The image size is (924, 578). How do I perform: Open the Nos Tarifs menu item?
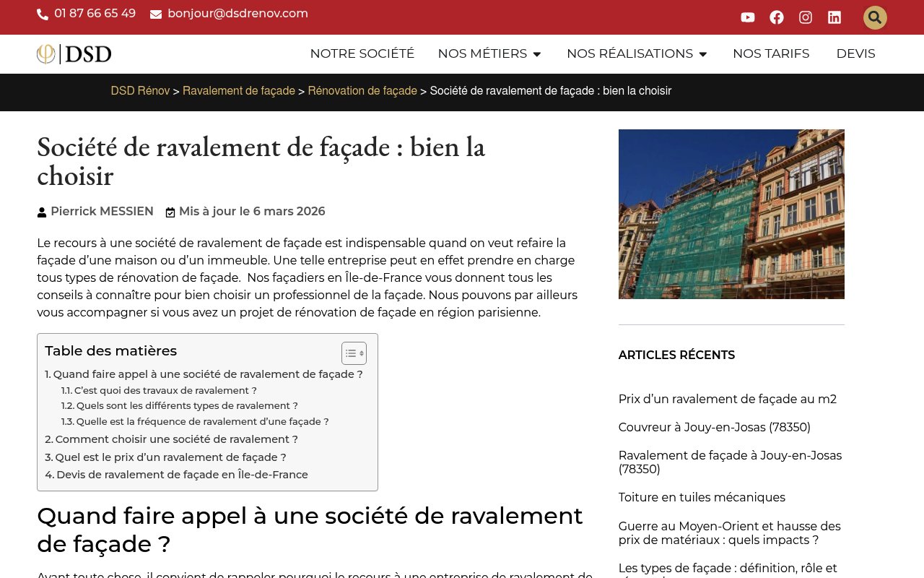click(771, 53)
